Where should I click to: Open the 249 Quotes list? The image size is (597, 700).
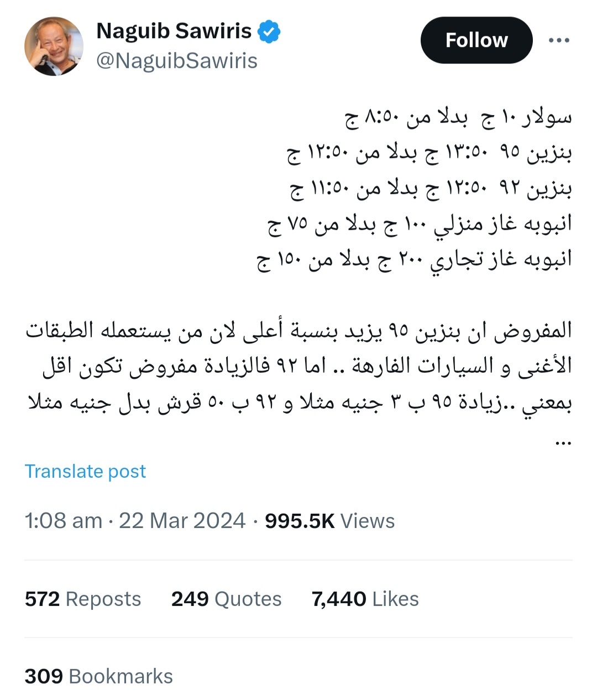[226, 599]
